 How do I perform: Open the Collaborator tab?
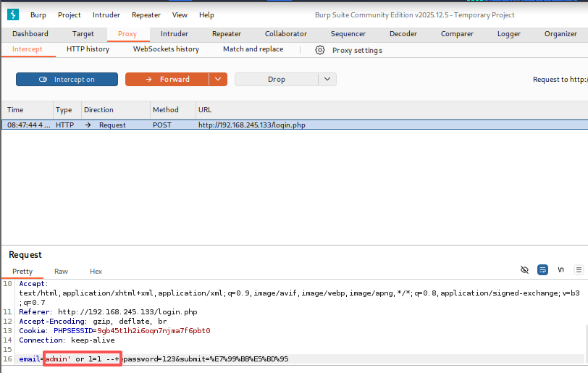286,34
